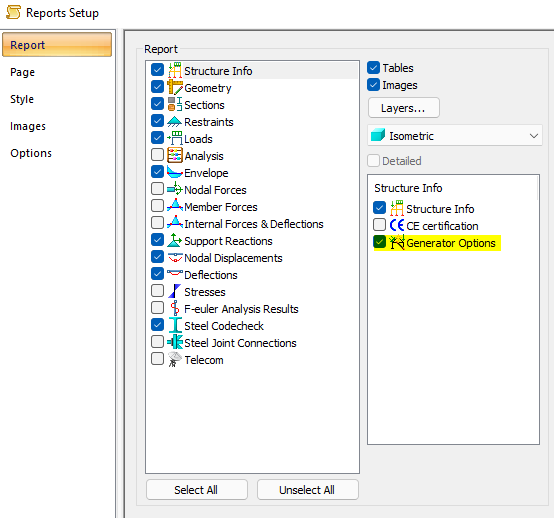Click the Geometry ruler icon
554x518 pixels.
(x=175, y=87)
